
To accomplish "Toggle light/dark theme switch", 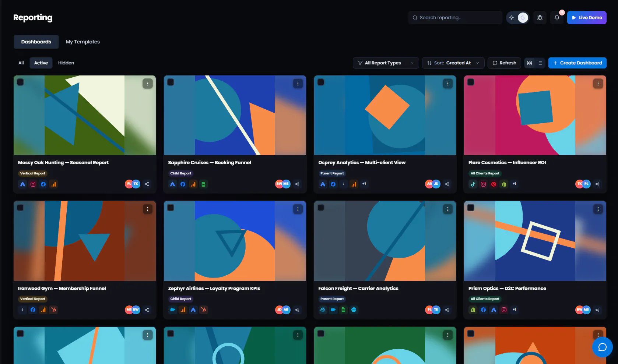I will (517, 18).
